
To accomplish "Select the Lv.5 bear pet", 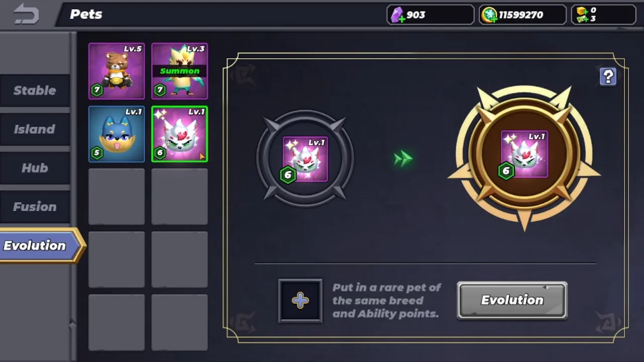I will click(116, 71).
